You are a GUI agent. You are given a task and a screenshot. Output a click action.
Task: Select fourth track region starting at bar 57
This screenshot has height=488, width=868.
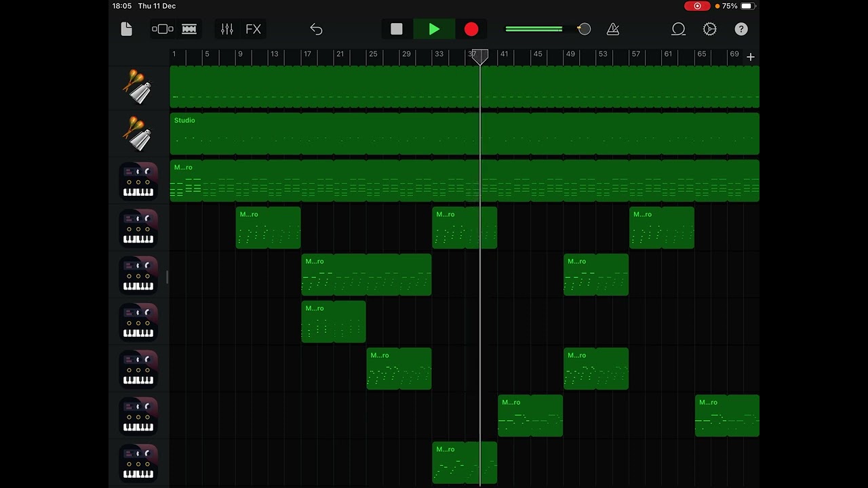(x=662, y=228)
